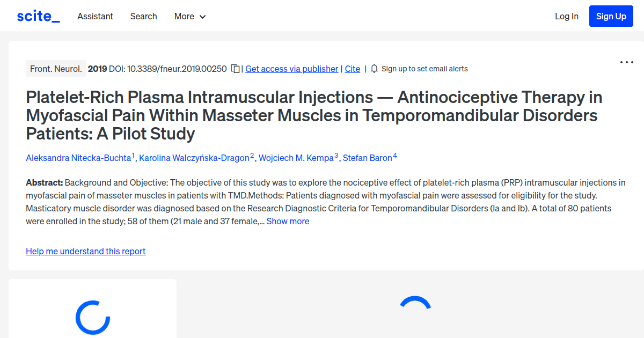Click the scite_ logo
This screenshot has height=338, width=644.
click(x=38, y=16)
